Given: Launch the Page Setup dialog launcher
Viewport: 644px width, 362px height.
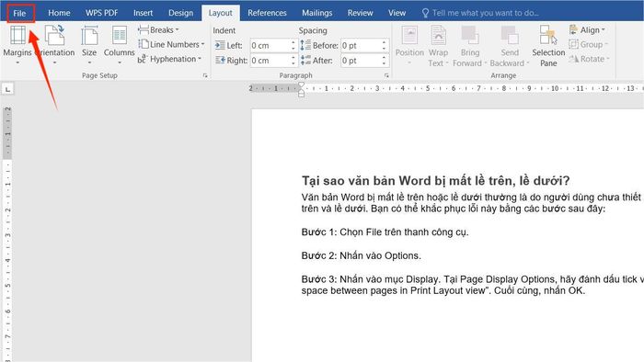Looking at the screenshot, I should 205,75.
